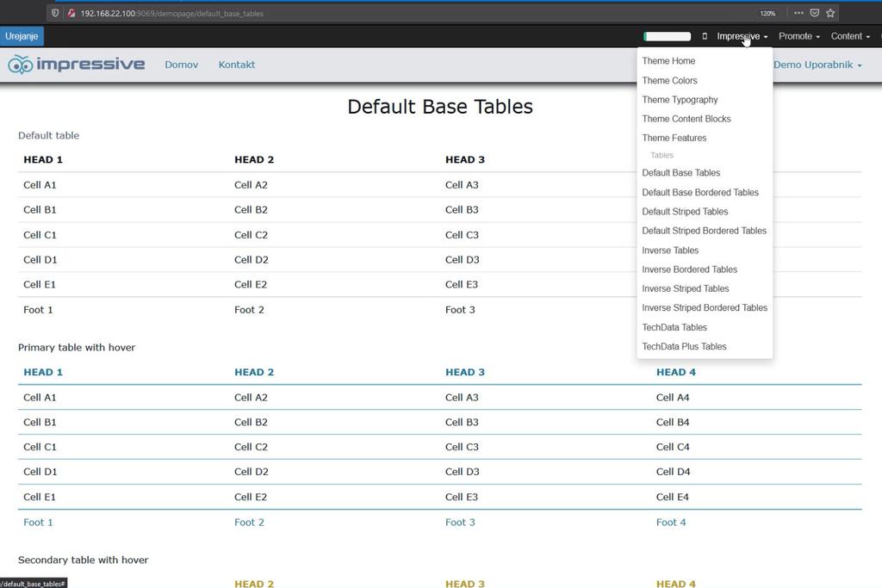The height and width of the screenshot is (588, 882).
Task: Open the Inverse Tables menu entry
Action: [x=670, y=251]
